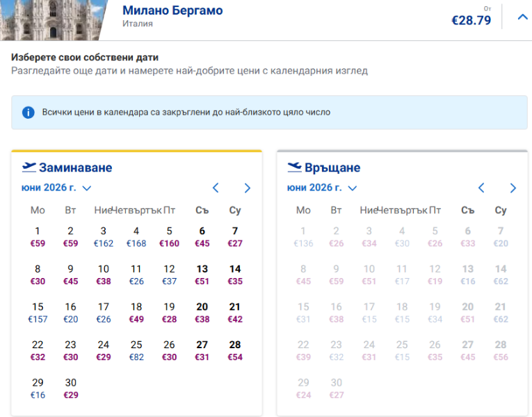This screenshot has height=417, width=532.
Task: Go to previous month in Връщане calendar
Action: [x=481, y=188]
